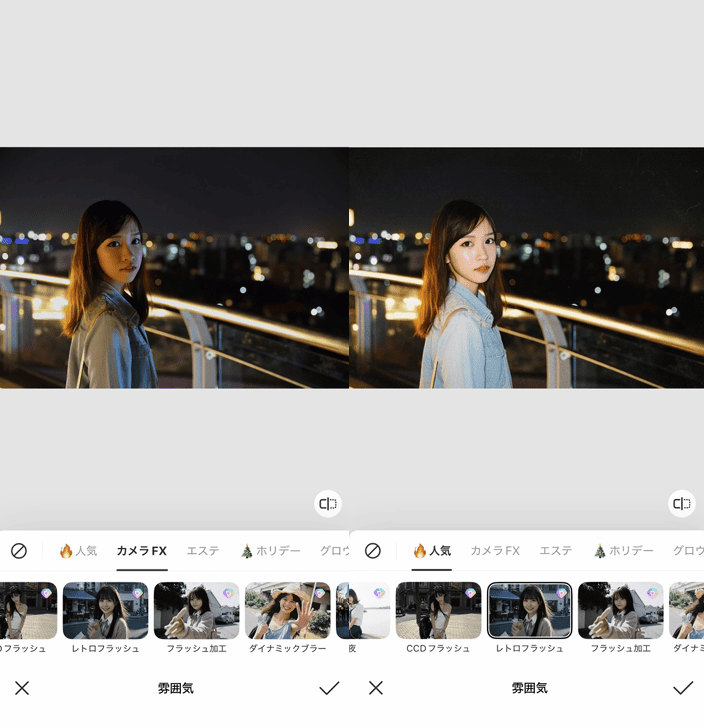Cancel with the X icon in left screen
The image size is (704, 728).
(22, 688)
